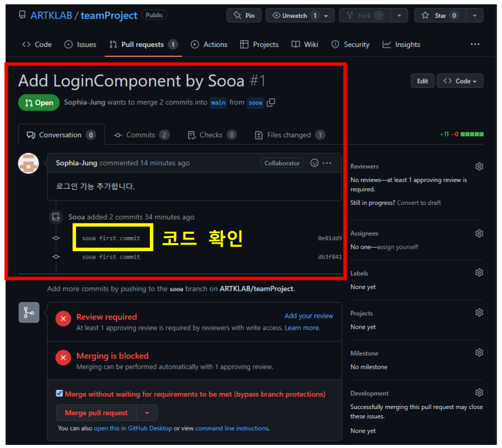Open Milestone settings gear
The height and width of the screenshot is (448, 502).
(479, 353)
